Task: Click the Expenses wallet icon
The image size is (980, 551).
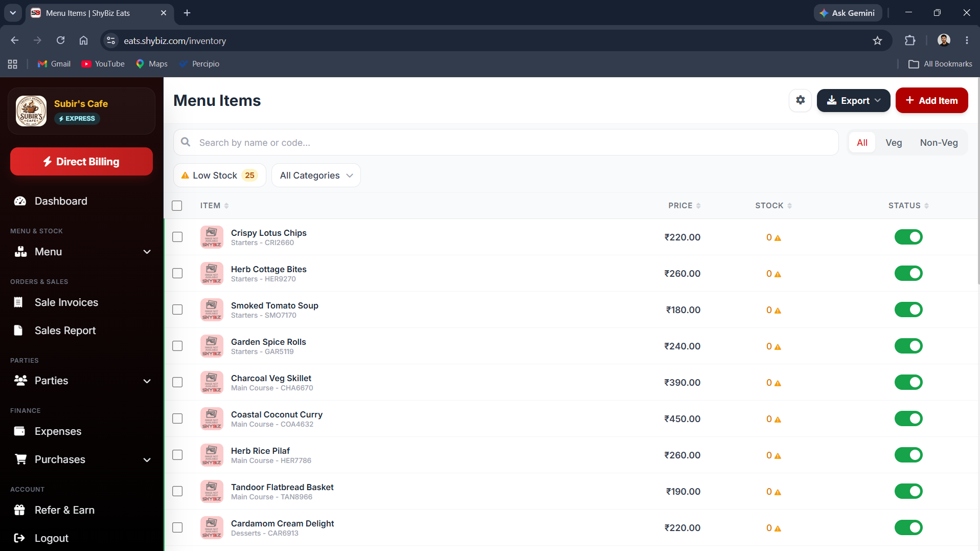Action: pos(20,431)
